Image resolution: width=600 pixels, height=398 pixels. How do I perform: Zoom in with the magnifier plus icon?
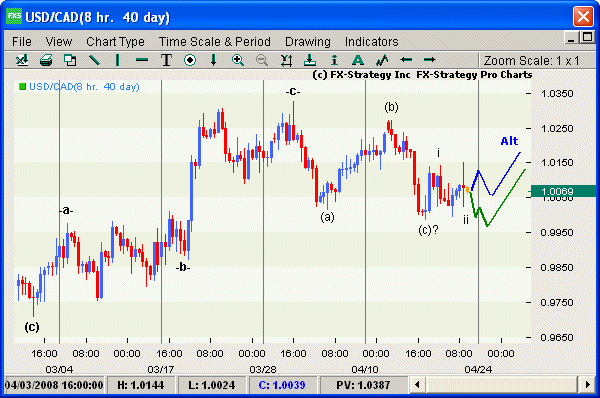point(238,60)
